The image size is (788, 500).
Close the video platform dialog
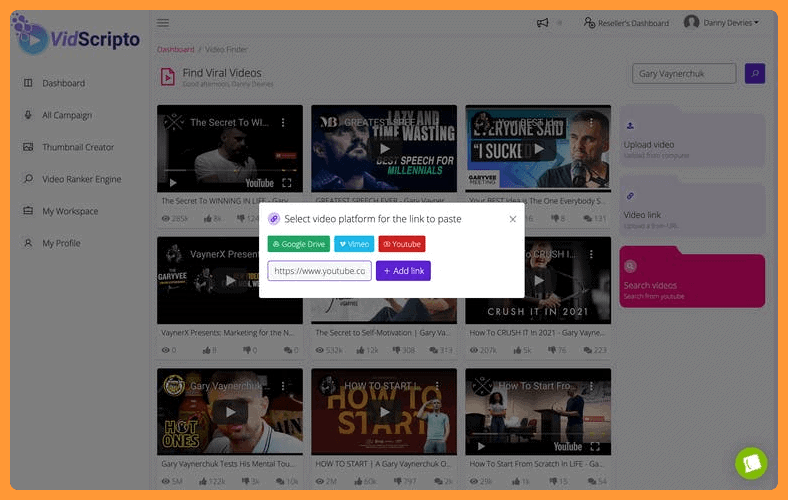point(513,219)
